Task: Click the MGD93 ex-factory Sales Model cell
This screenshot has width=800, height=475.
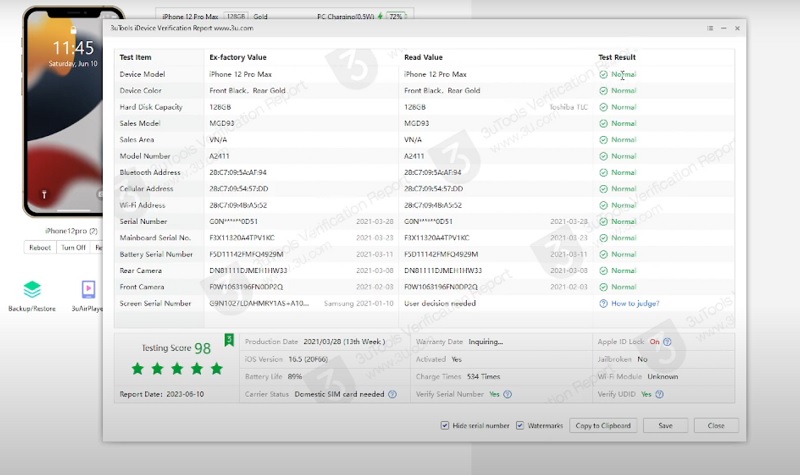Action: tap(222, 123)
